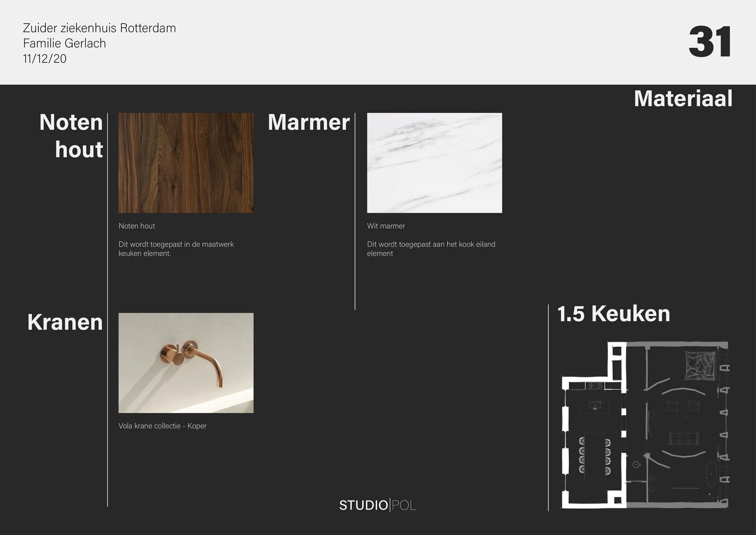The width and height of the screenshot is (756, 535).
Task: Click the Wit marmer caption
Action: coord(386,226)
